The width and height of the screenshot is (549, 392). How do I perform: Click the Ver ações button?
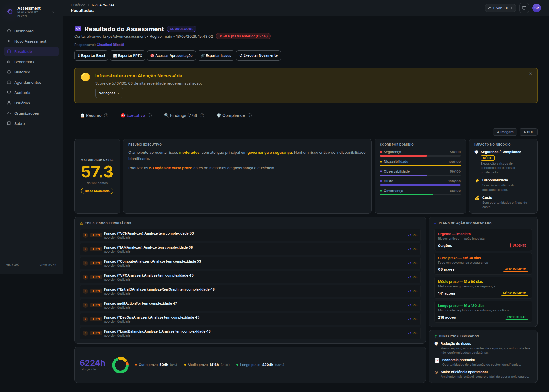coord(109,93)
